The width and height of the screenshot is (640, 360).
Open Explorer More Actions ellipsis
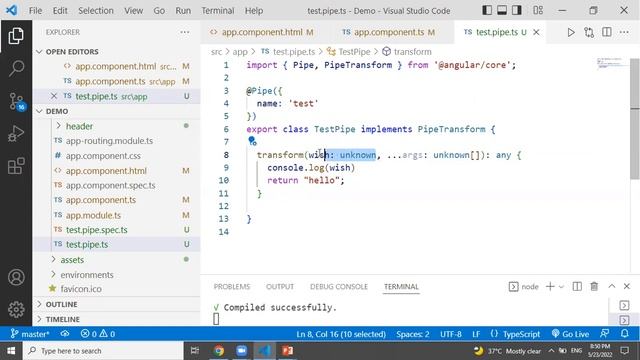click(x=185, y=32)
